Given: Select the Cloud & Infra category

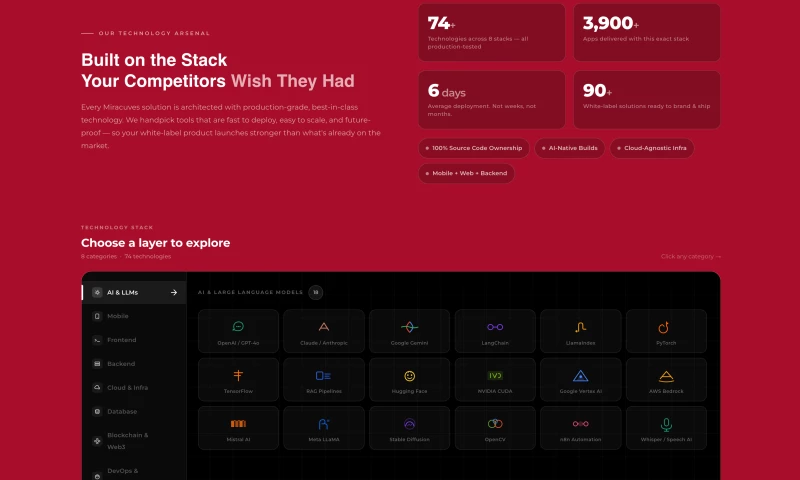Looking at the screenshot, I should pyautogui.click(x=134, y=388).
